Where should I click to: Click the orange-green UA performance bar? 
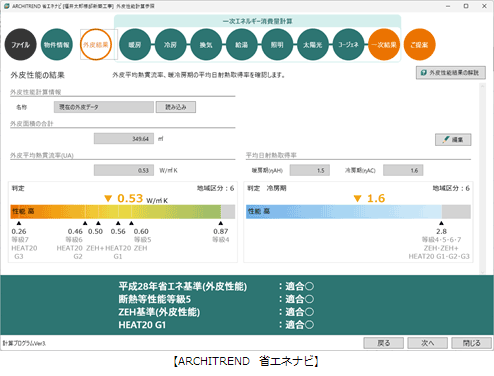[123, 212]
